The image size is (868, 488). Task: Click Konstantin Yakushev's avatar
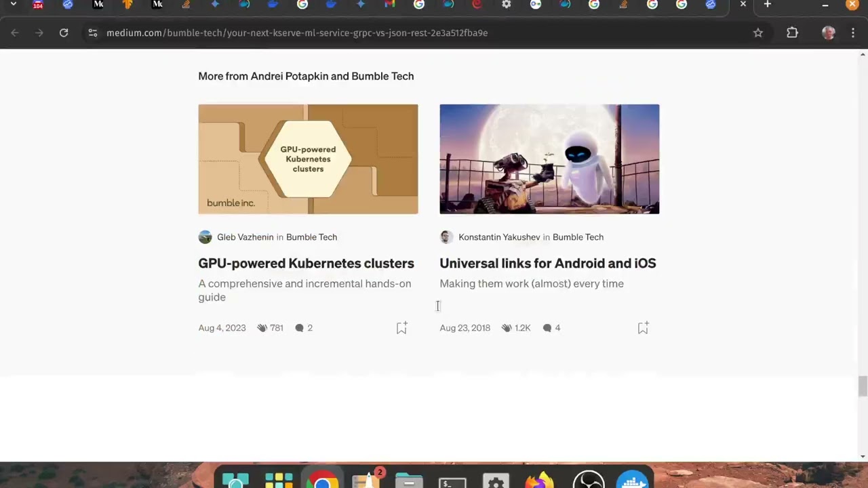446,237
